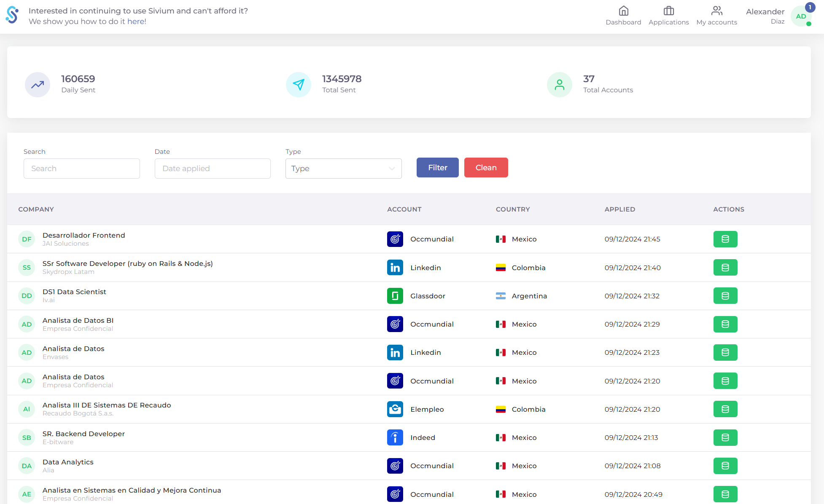Open action for Analista de Datos BI row
This screenshot has height=504, width=824.
[x=725, y=324]
